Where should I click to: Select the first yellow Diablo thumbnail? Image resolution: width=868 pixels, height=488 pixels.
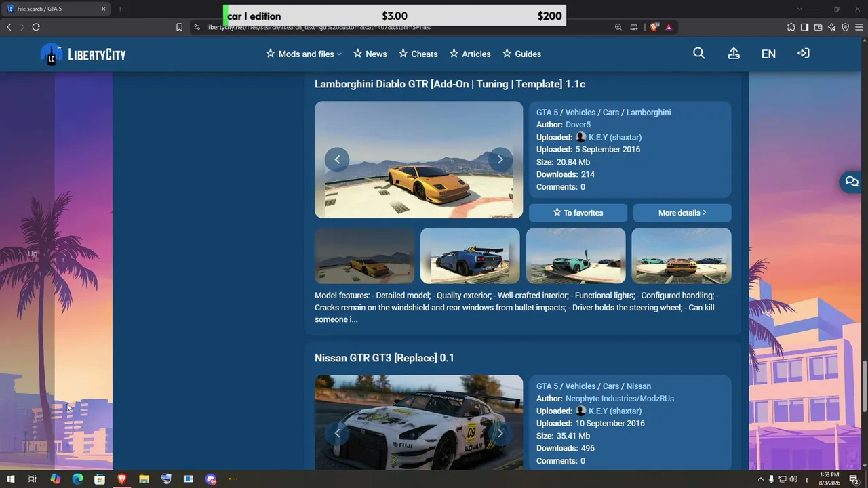point(365,256)
